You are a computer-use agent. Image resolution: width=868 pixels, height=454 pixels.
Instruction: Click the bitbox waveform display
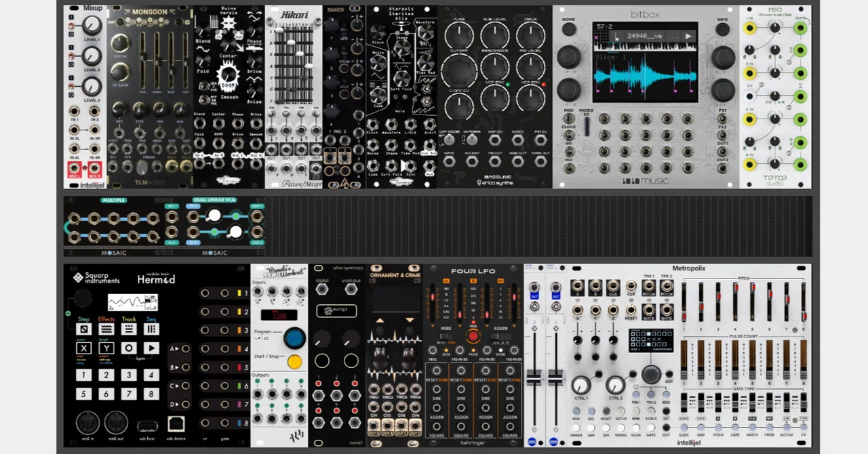645,76
